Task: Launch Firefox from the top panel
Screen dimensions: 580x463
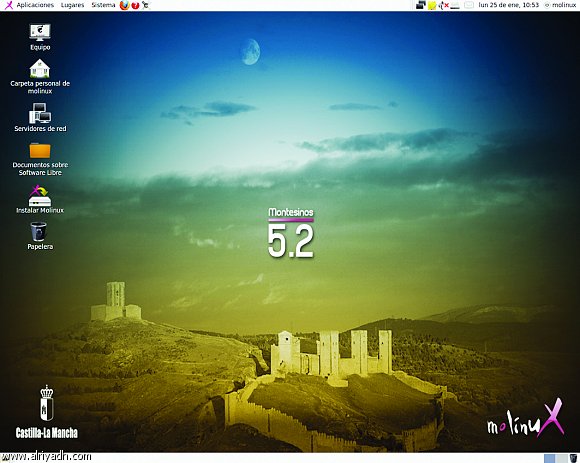Action: click(x=125, y=5)
